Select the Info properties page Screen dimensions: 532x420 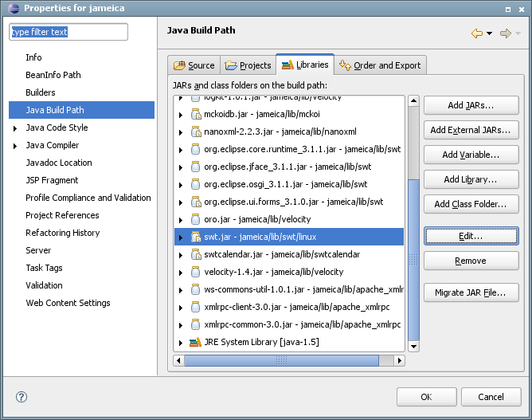click(33, 57)
